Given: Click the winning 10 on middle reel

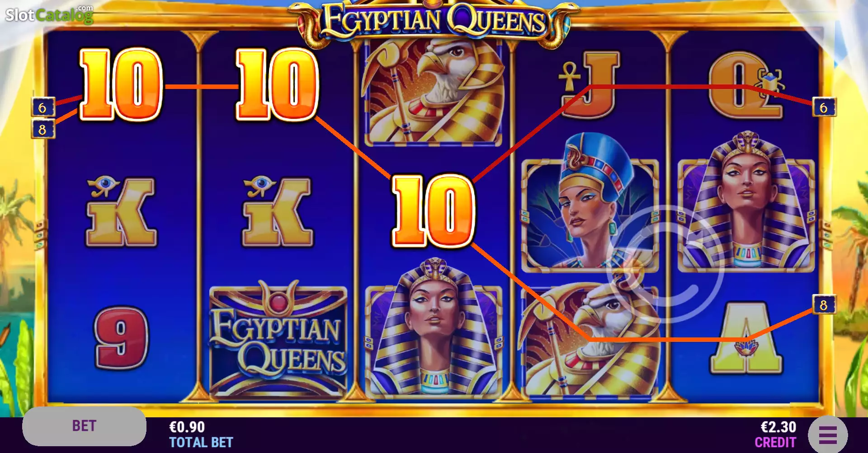Looking at the screenshot, I should [434, 211].
